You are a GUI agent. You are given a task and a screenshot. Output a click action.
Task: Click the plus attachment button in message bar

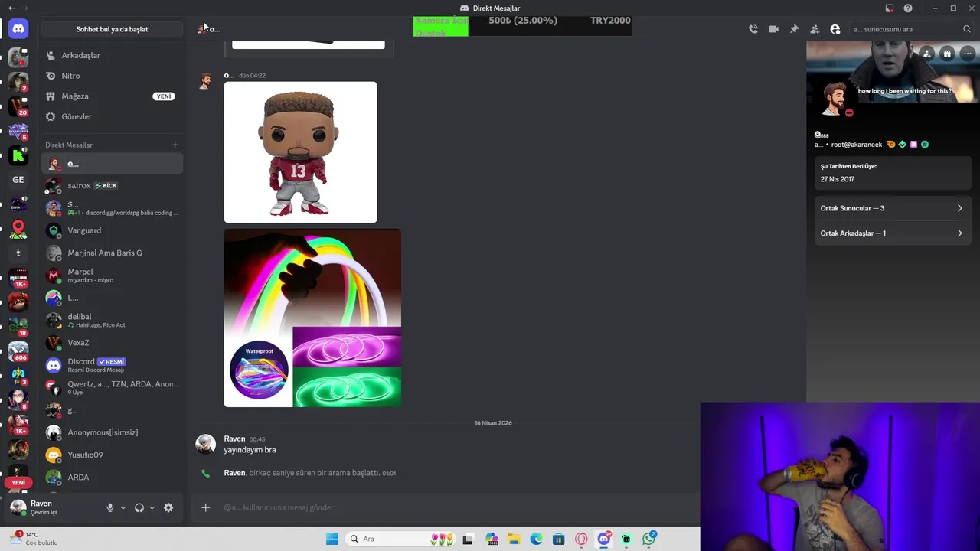(x=205, y=507)
